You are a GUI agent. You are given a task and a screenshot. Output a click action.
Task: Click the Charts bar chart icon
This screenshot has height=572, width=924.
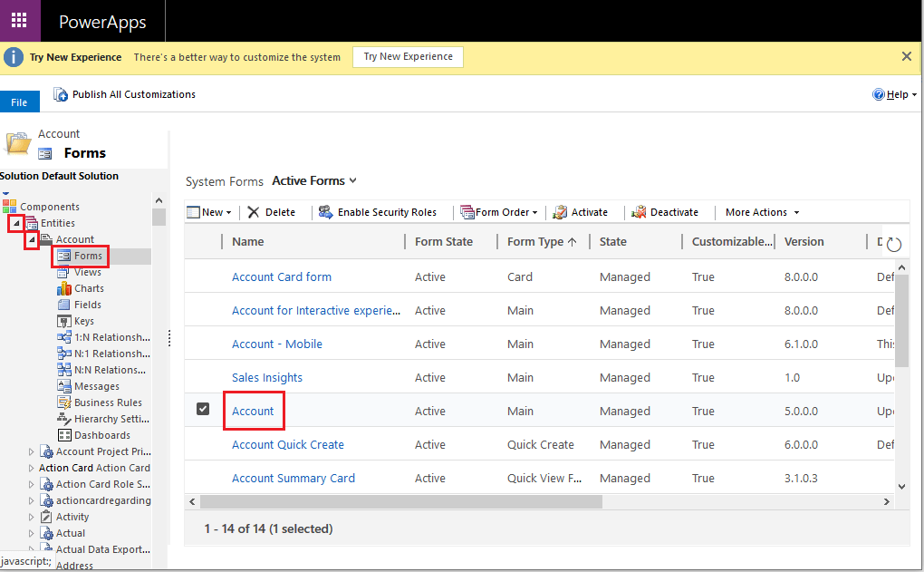click(x=63, y=288)
